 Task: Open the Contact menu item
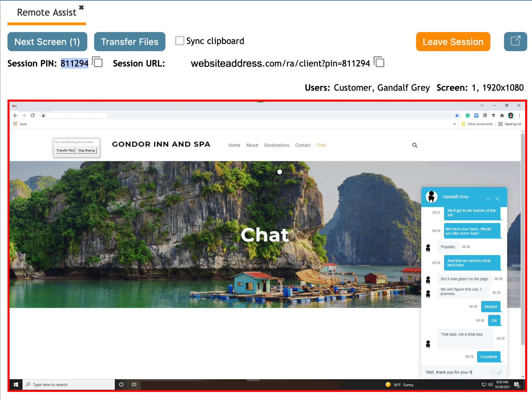[x=303, y=145]
